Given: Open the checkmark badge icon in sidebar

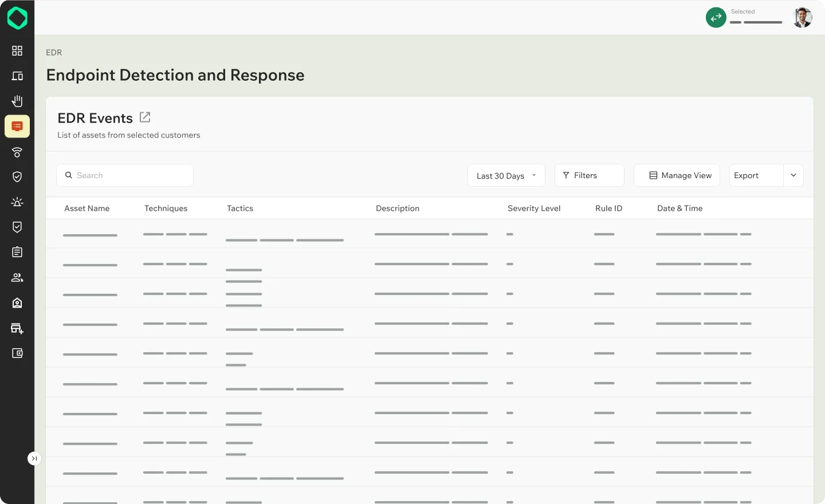Looking at the screenshot, I should tap(17, 227).
